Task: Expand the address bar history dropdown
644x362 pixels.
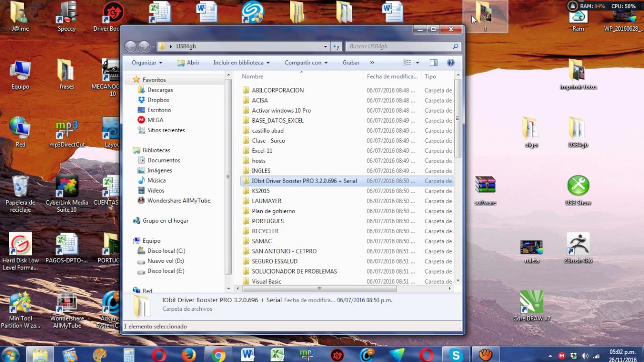Action: (326, 46)
